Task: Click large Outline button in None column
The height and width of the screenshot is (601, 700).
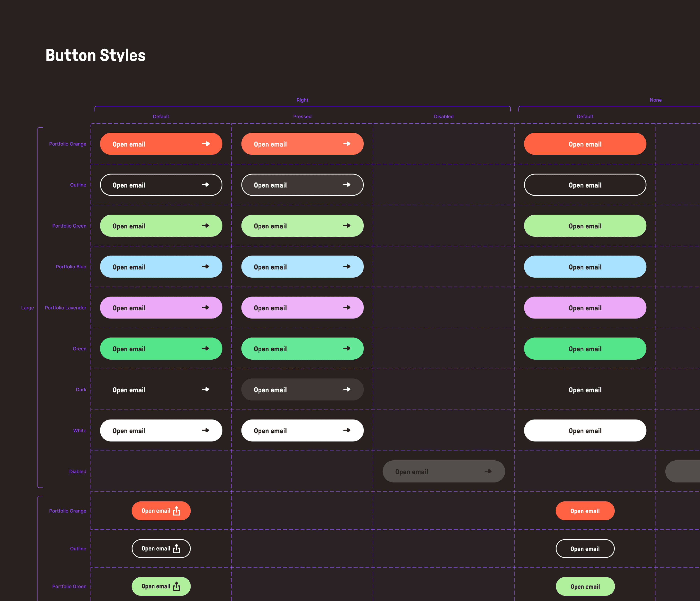Action: 585,185
